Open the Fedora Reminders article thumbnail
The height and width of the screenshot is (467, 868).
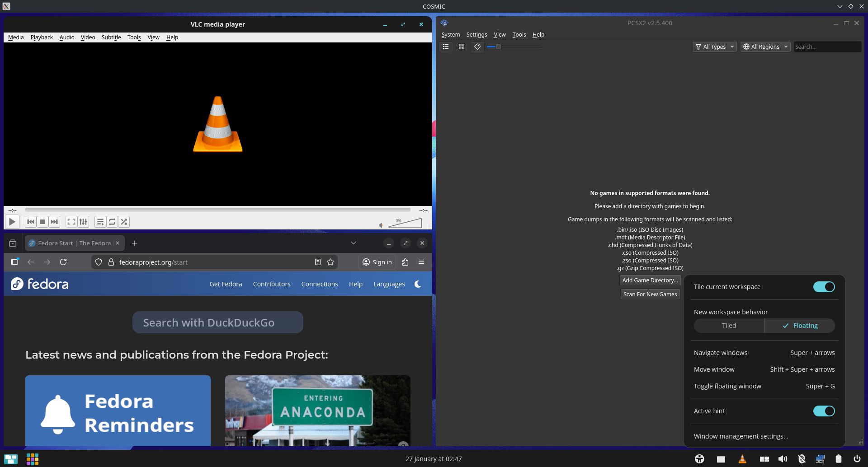118,411
